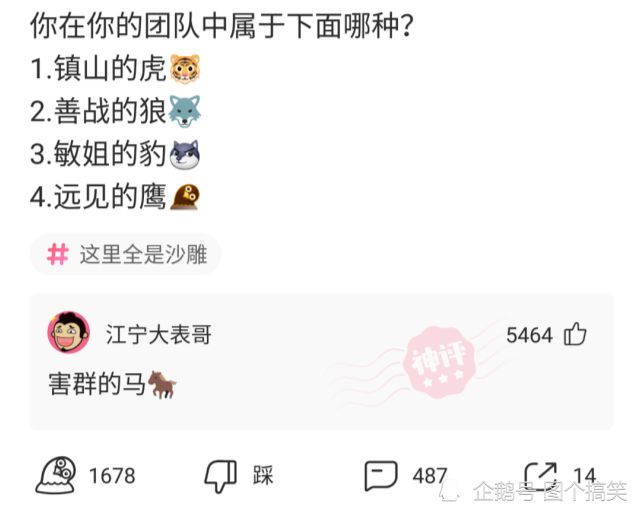Click the post title question text

(221, 25)
